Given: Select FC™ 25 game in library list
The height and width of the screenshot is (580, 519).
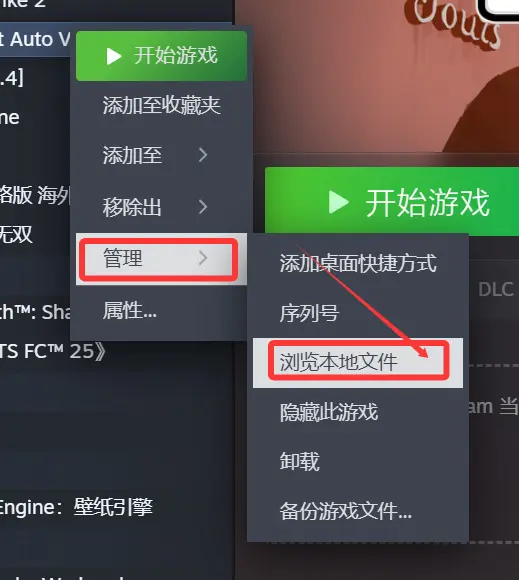Looking at the screenshot, I should [x=52, y=351].
